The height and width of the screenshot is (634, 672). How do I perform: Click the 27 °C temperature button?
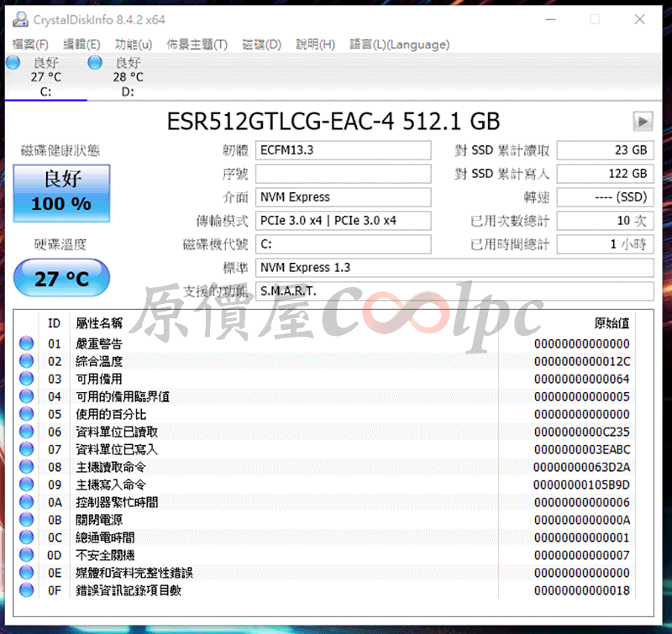coord(61,278)
